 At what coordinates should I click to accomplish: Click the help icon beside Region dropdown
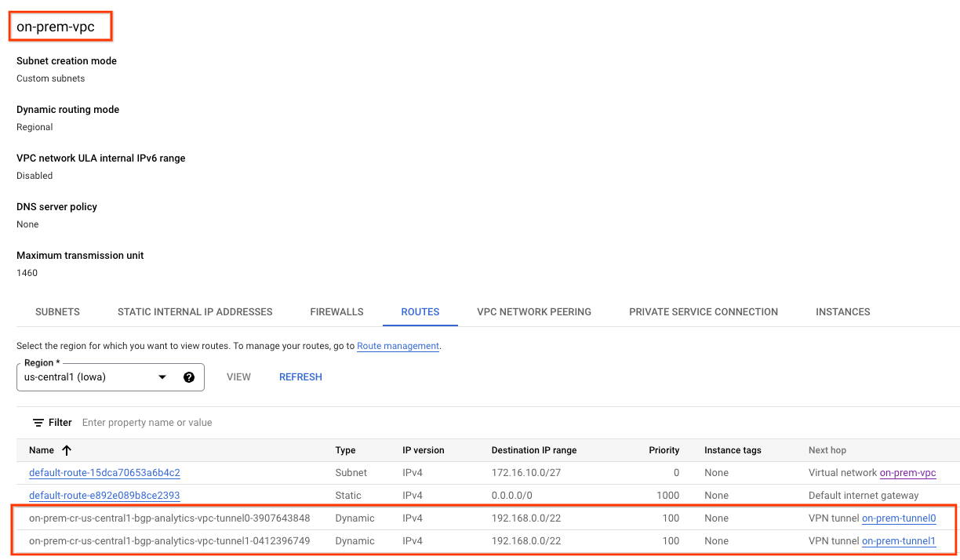(189, 377)
